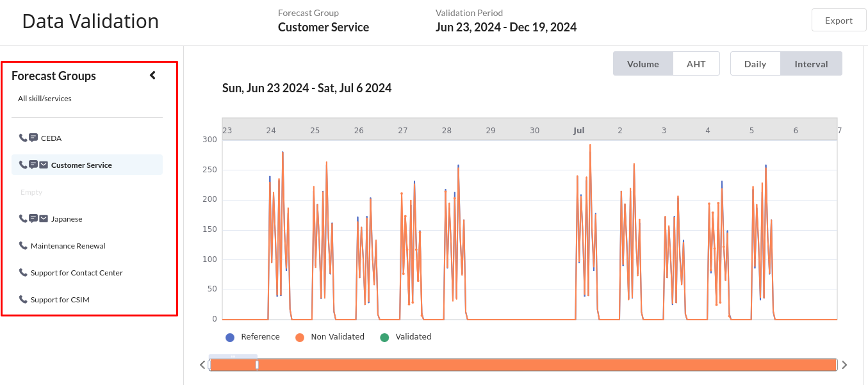Viewport: 868px width, 385px height.
Task: Click the chat icon beside CEDA
Action: [x=33, y=138]
